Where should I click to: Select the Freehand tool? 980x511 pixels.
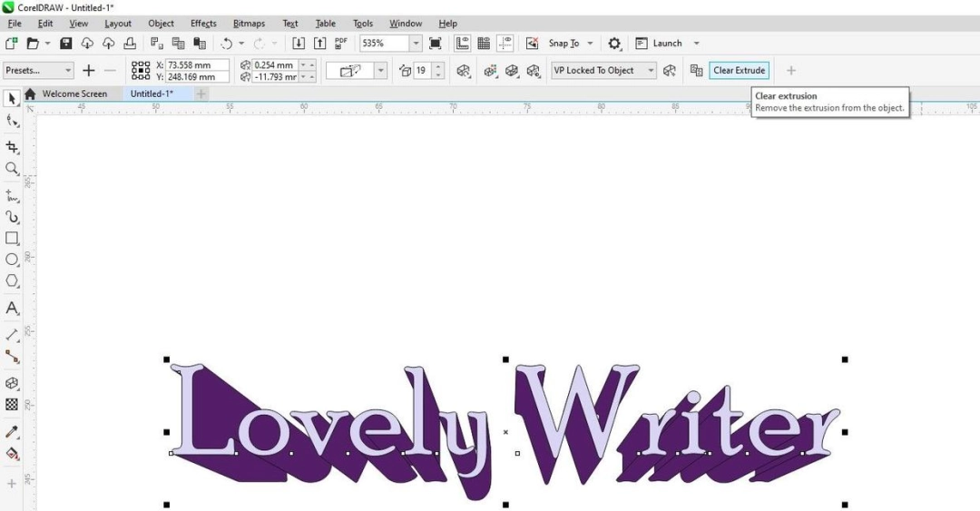point(11,196)
